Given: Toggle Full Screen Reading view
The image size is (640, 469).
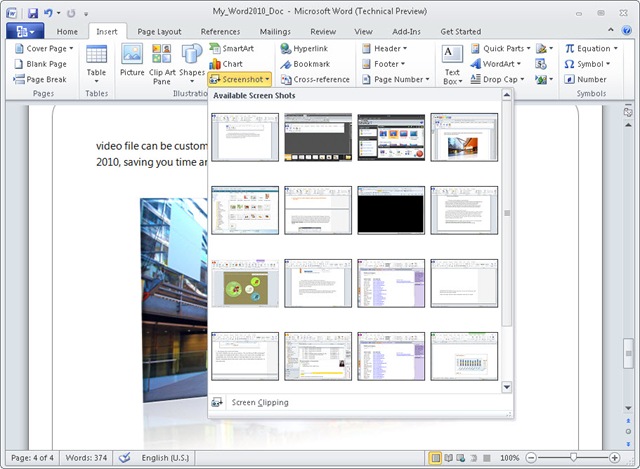Looking at the screenshot, I should coord(448,458).
